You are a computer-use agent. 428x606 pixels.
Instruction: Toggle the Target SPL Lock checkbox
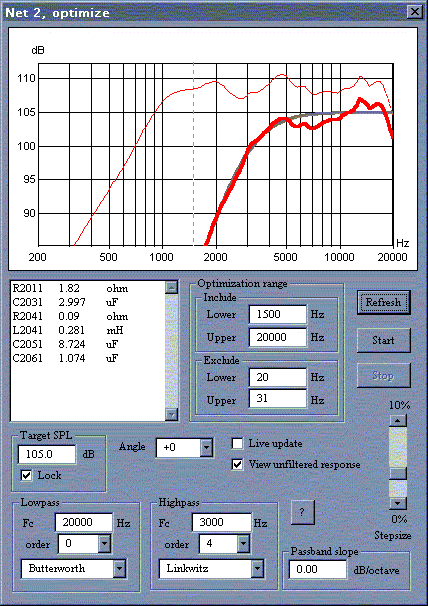[26, 475]
